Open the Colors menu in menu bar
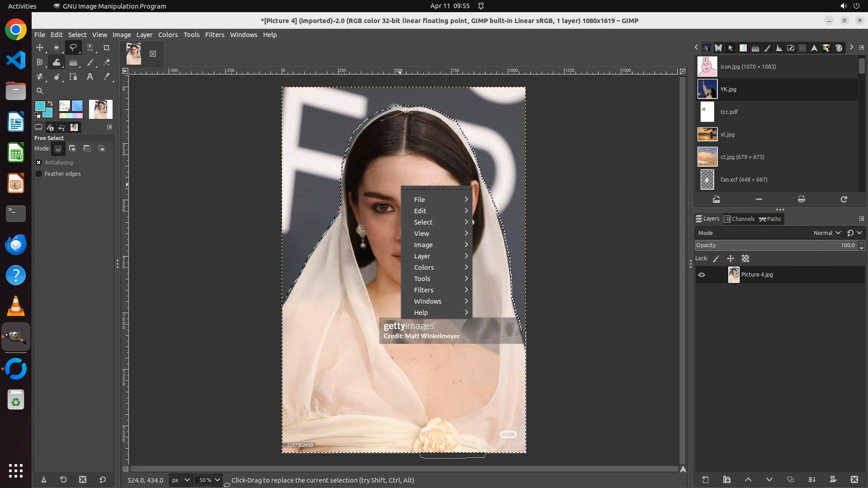The height and width of the screenshot is (488, 868). [168, 35]
